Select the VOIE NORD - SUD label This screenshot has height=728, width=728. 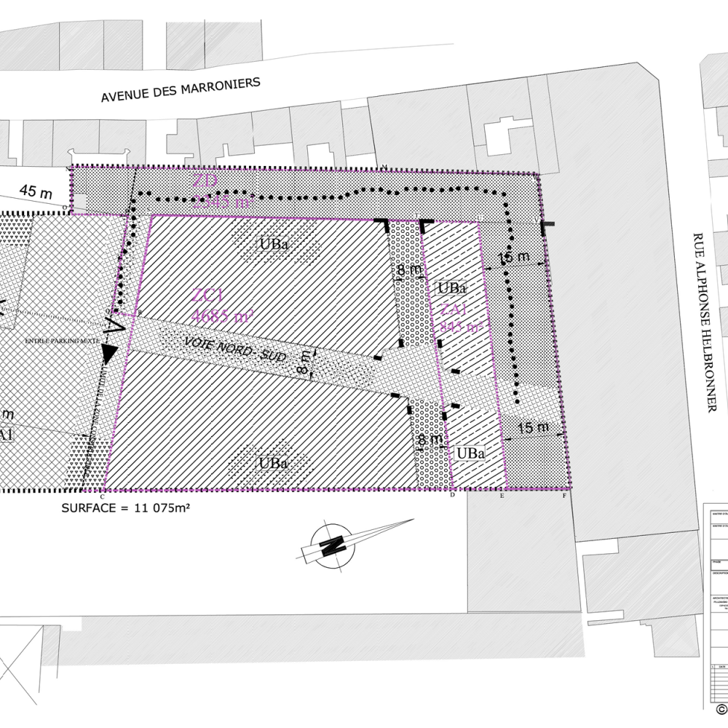(234, 349)
